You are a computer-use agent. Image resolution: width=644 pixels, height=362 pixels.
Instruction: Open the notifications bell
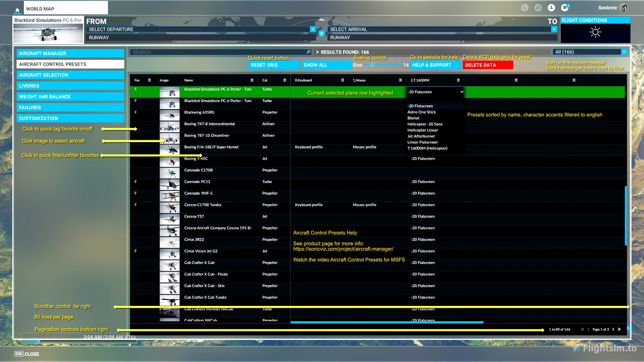click(565, 8)
